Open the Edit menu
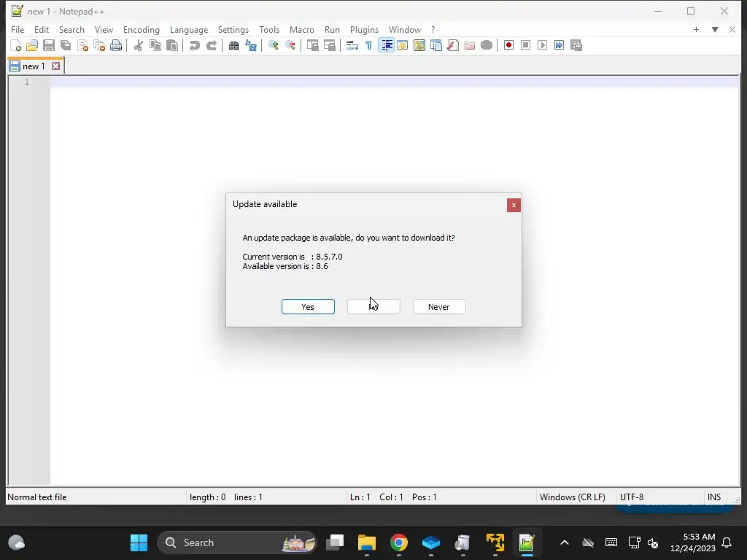This screenshot has width=747, height=560. pyautogui.click(x=42, y=29)
